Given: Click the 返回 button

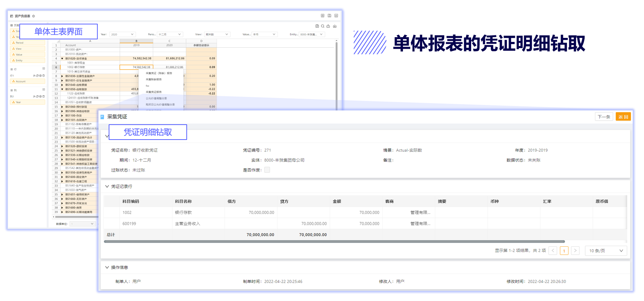Looking at the screenshot, I should tap(623, 117).
